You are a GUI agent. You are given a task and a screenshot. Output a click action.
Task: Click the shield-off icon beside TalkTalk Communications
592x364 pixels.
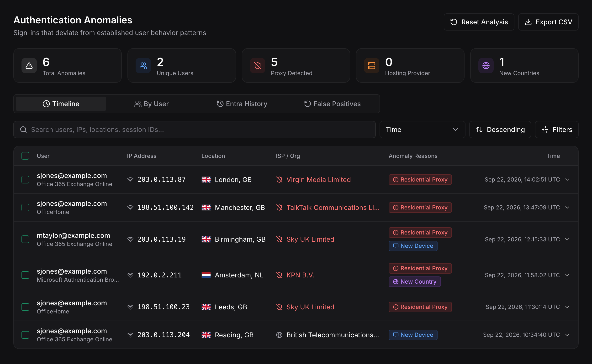pos(279,208)
